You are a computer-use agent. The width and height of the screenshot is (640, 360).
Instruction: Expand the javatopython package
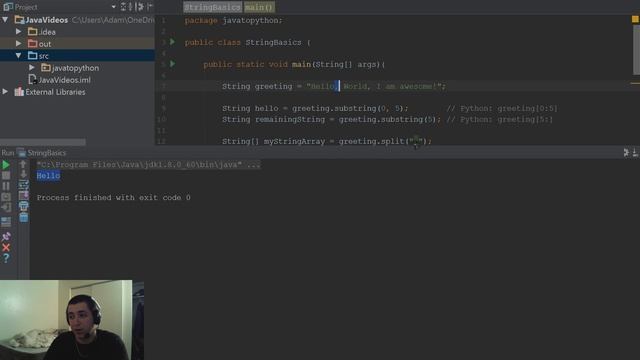pos(32,67)
